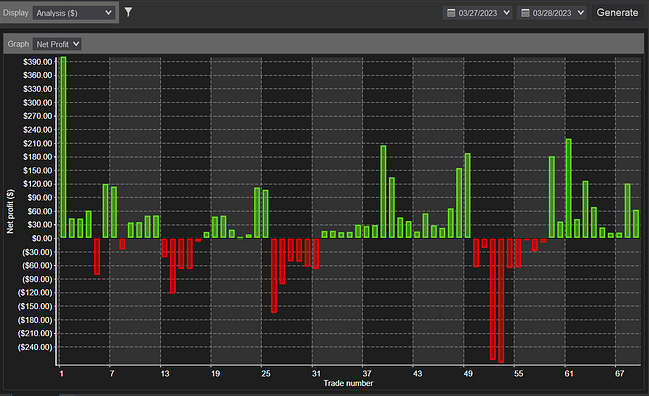Open the filter funnel icon
The width and height of the screenshot is (649, 396).
click(128, 12)
